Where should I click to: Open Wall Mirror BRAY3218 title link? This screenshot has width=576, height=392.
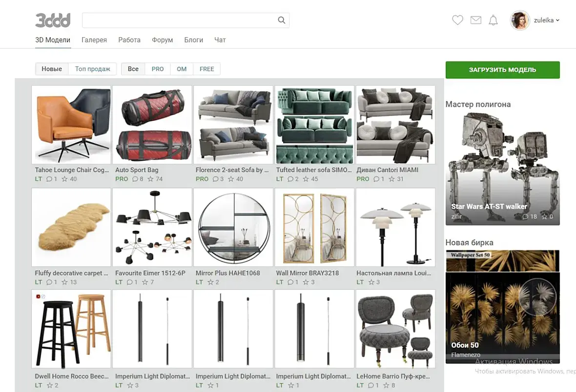[x=308, y=273]
